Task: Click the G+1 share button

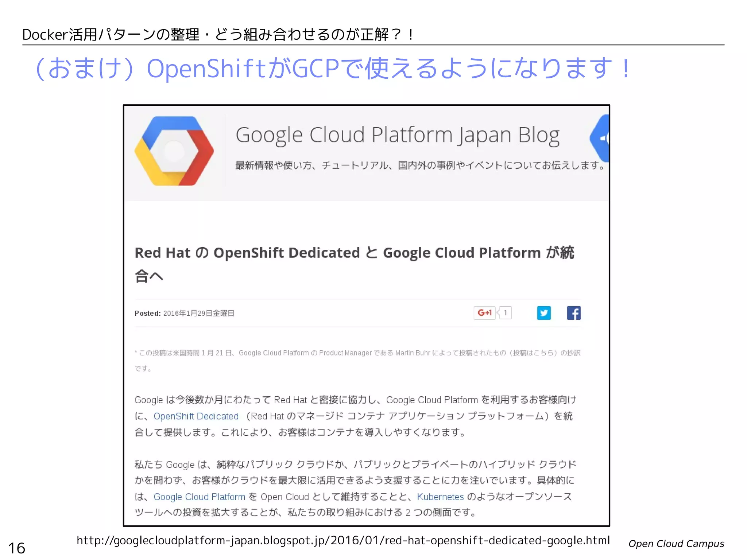Action: (x=484, y=313)
